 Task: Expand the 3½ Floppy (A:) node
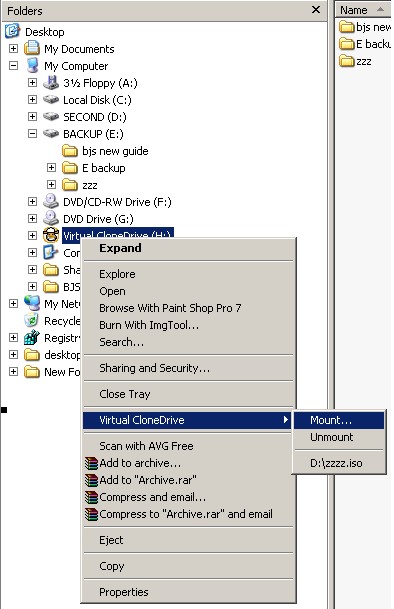click(33, 83)
